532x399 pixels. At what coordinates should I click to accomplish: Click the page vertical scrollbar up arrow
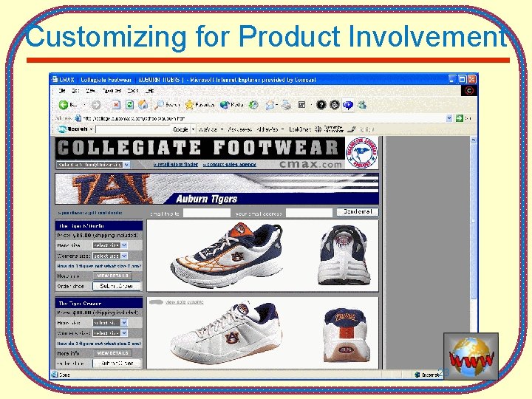coord(474,140)
